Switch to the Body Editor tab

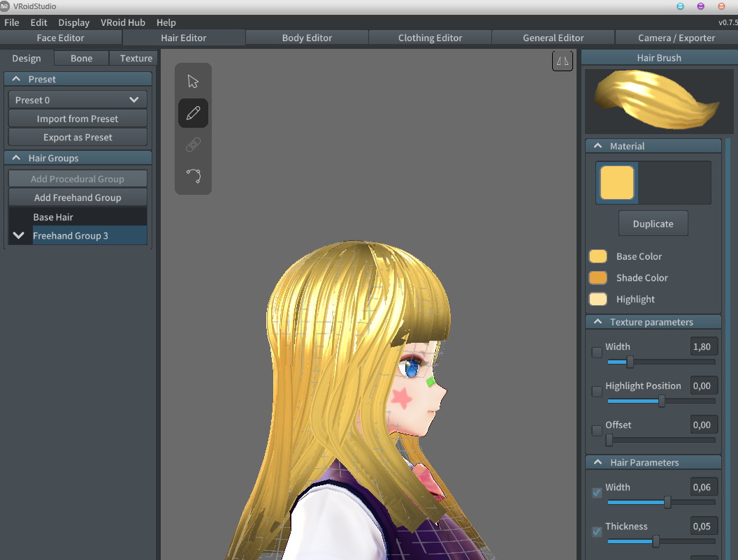point(307,38)
